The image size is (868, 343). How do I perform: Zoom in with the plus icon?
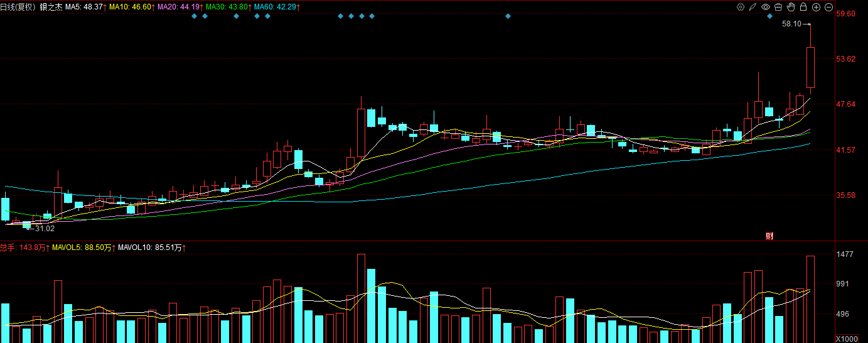click(x=816, y=7)
